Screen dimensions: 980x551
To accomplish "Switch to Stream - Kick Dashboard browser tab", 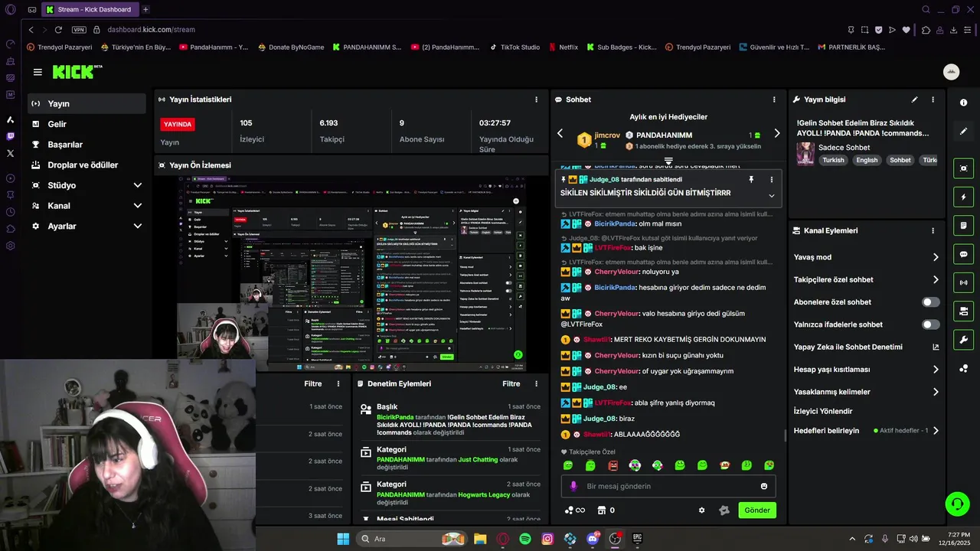I will (89, 9).
